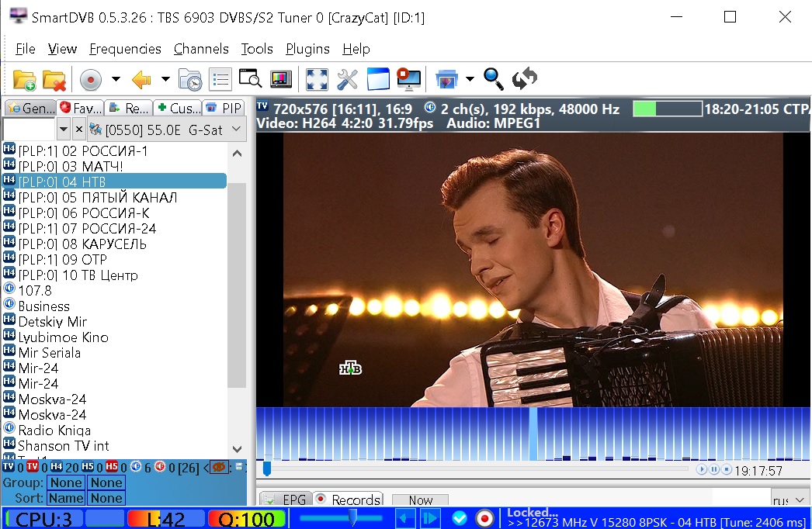The width and height of the screenshot is (812, 529).
Task: Select channel 10 ТВ Центр
Action: tap(114, 275)
